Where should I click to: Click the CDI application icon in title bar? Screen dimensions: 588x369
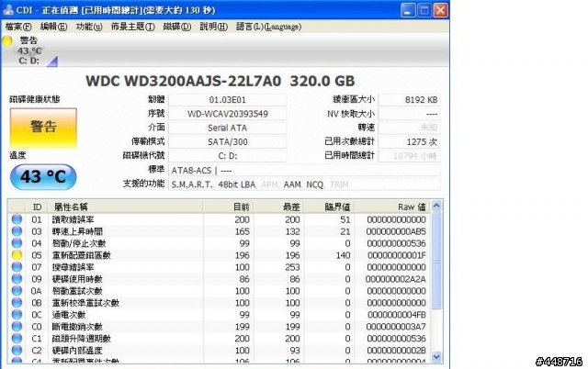coord(8,10)
